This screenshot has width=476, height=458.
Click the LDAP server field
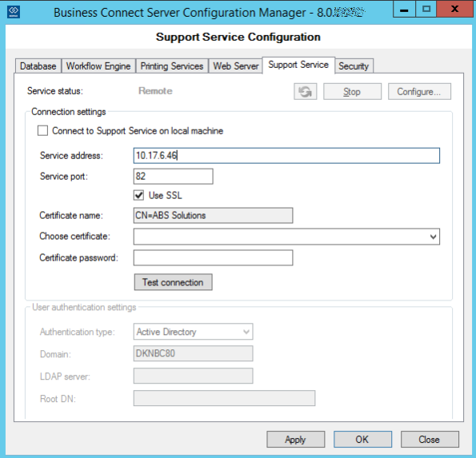pos(193,376)
